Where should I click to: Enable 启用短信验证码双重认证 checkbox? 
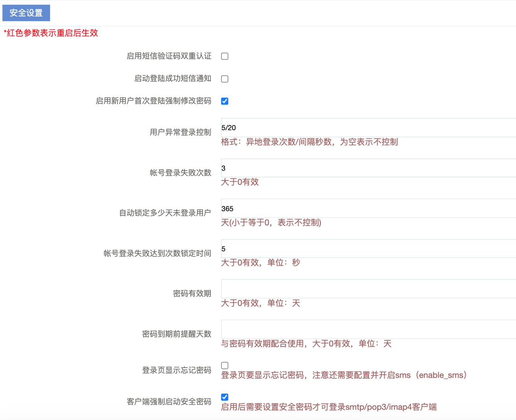[225, 56]
